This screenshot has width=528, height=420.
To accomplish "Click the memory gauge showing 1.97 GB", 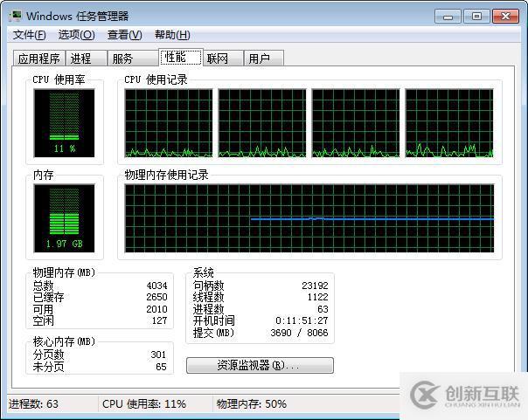I will pyautogui.click(x=64, y=218).
